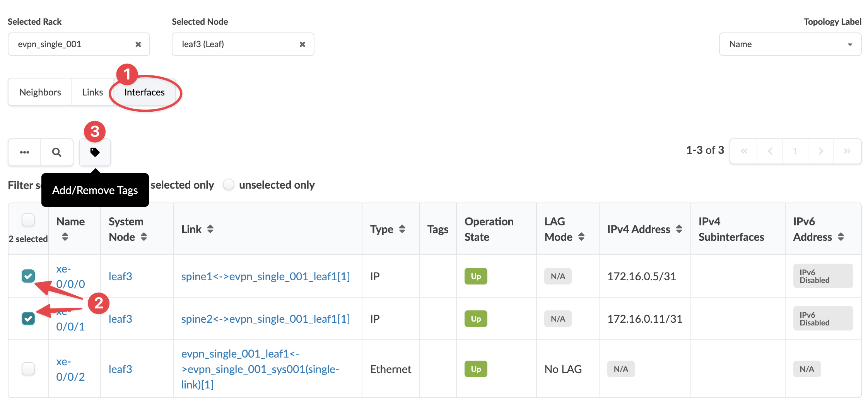Check the xe-0/0/2 interface row
This screenshot has height=402, width=868.
[x=28, y=369]
